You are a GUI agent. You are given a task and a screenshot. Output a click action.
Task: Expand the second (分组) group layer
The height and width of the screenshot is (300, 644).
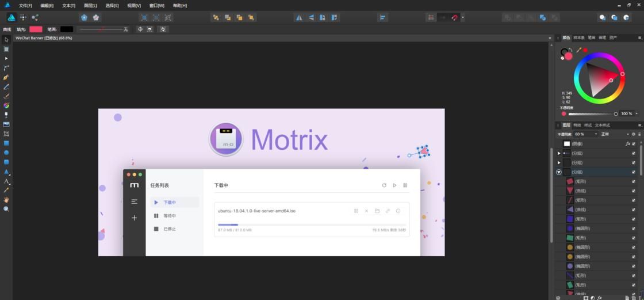[x=558, y=162]
